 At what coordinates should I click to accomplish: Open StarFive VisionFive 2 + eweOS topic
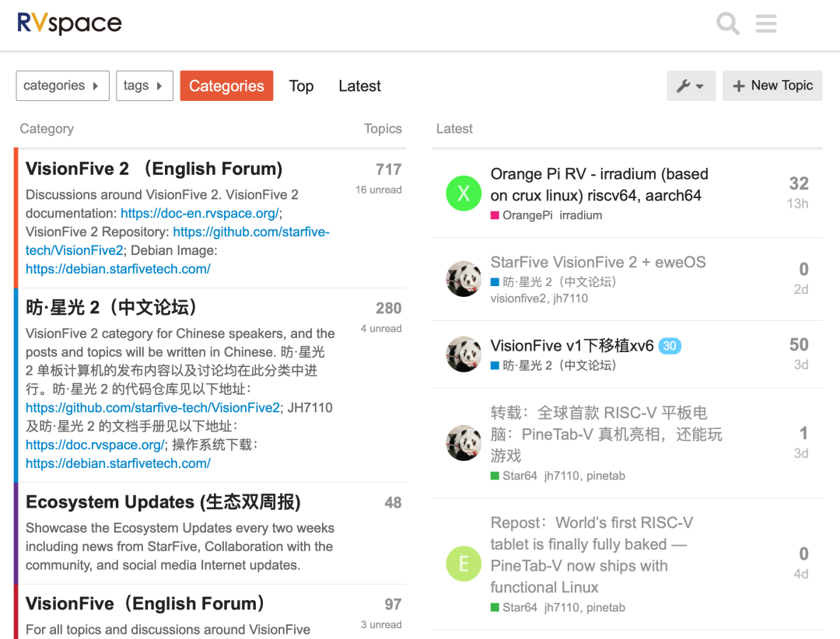(x=598, y=262)
